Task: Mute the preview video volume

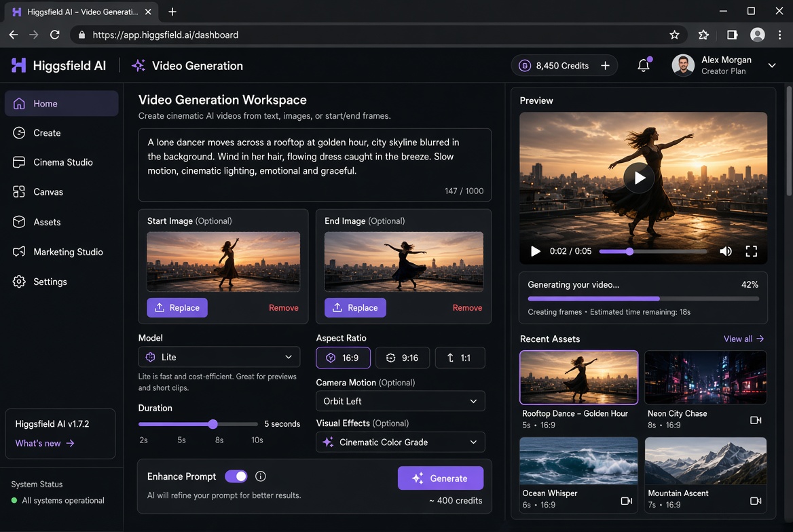Action: (x=725, y=251)
